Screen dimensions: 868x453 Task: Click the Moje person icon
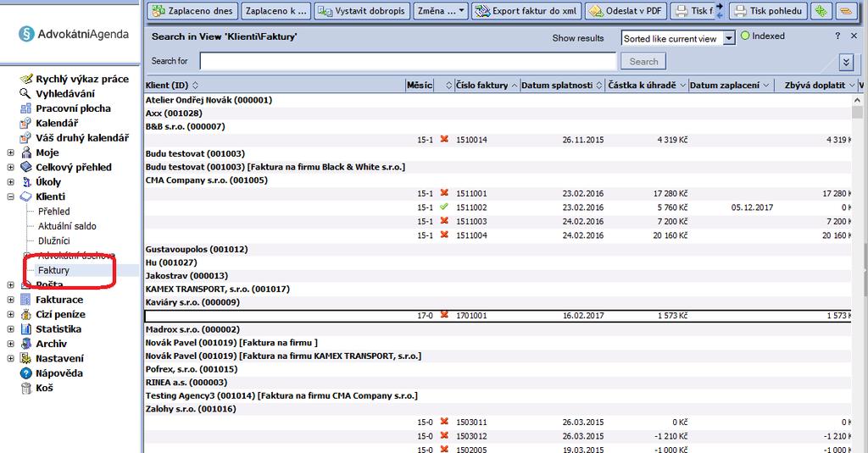pos(26,152)
